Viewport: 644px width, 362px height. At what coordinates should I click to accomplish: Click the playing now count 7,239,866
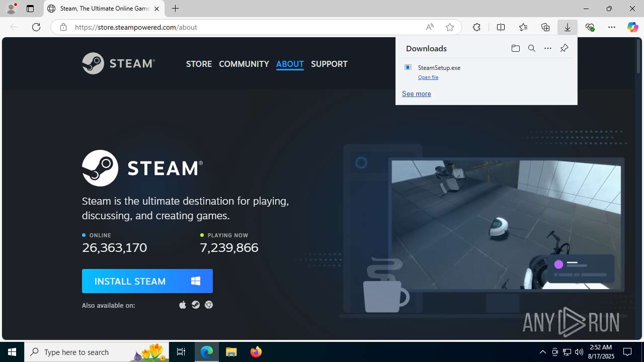coord(229,247)
